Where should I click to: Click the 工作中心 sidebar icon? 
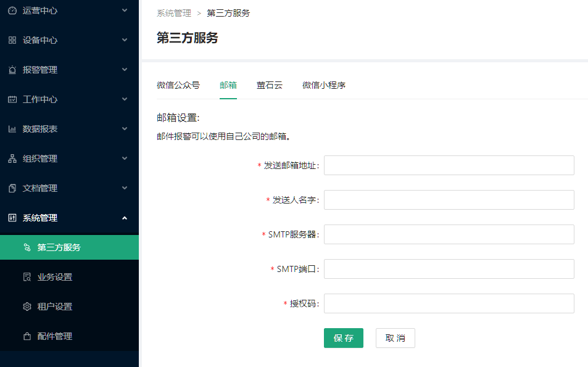click(x=12, y=99)
